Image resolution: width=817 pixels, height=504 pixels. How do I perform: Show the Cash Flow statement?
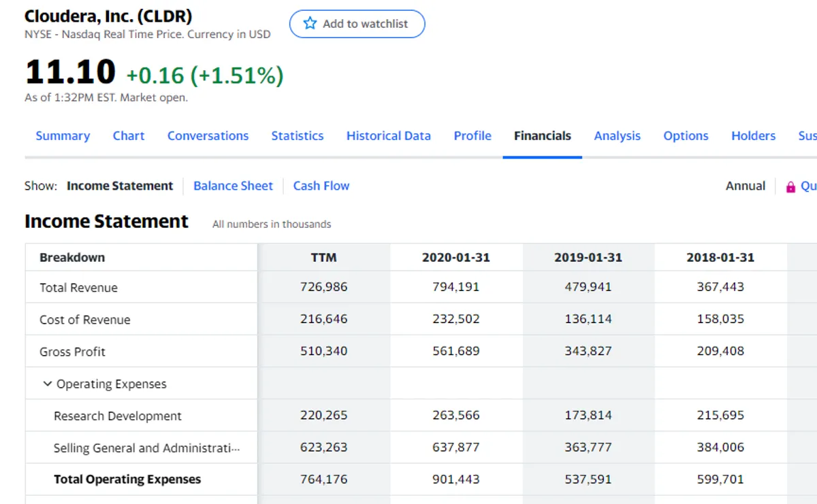point(321,186)
